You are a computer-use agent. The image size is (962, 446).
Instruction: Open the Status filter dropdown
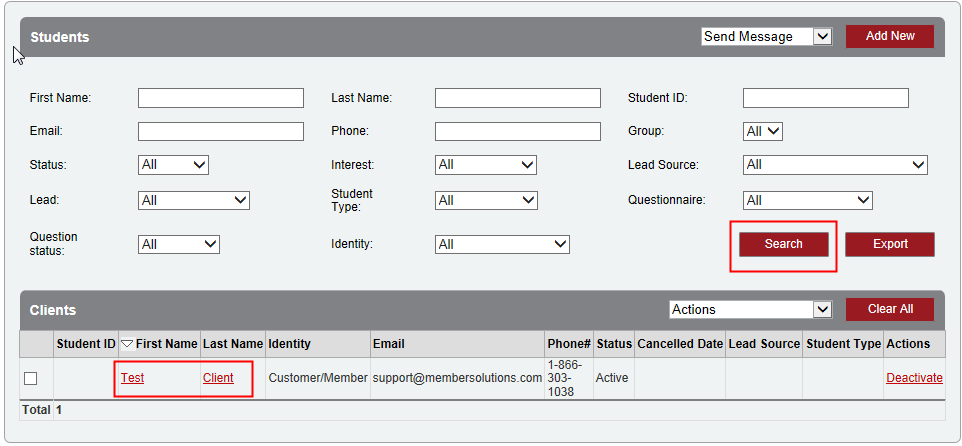[173, 164]
